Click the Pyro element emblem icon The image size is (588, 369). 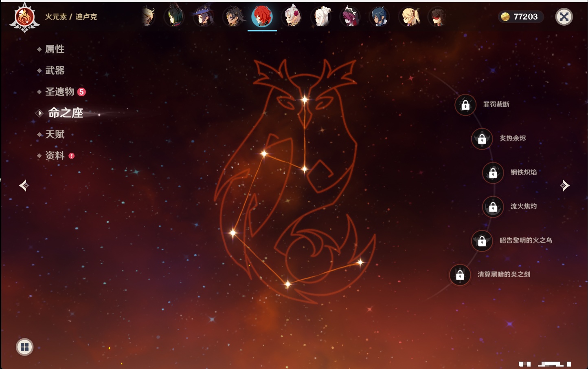point(24,18)
